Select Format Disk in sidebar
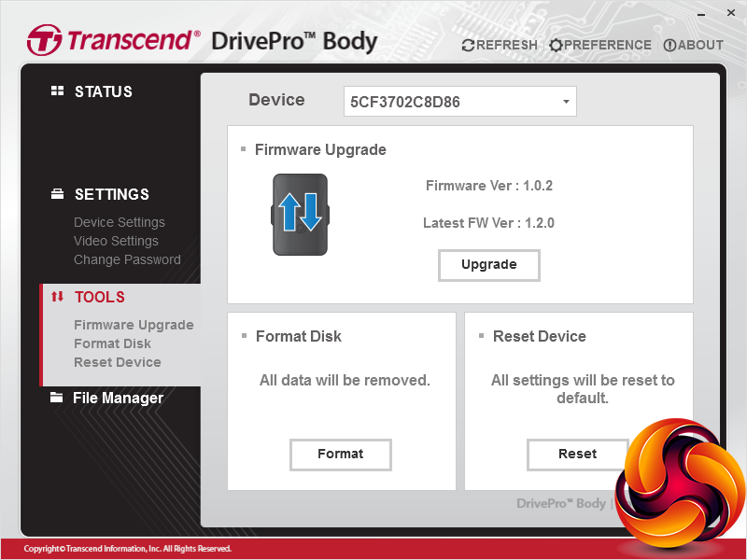The image size is (747, 560). tap(112, 343)
